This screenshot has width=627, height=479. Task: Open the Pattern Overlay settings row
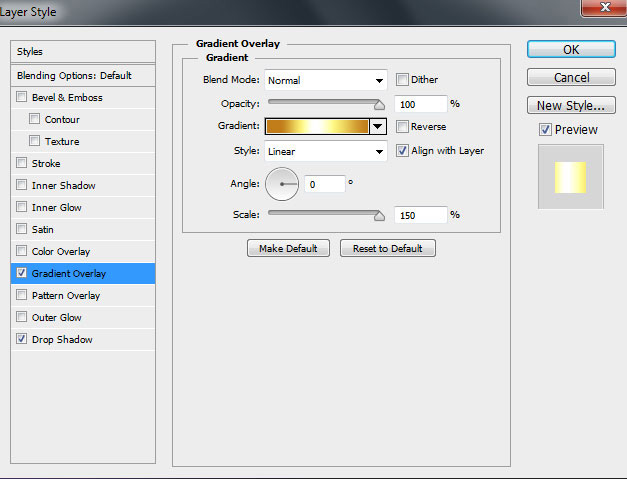click(83, 295)
